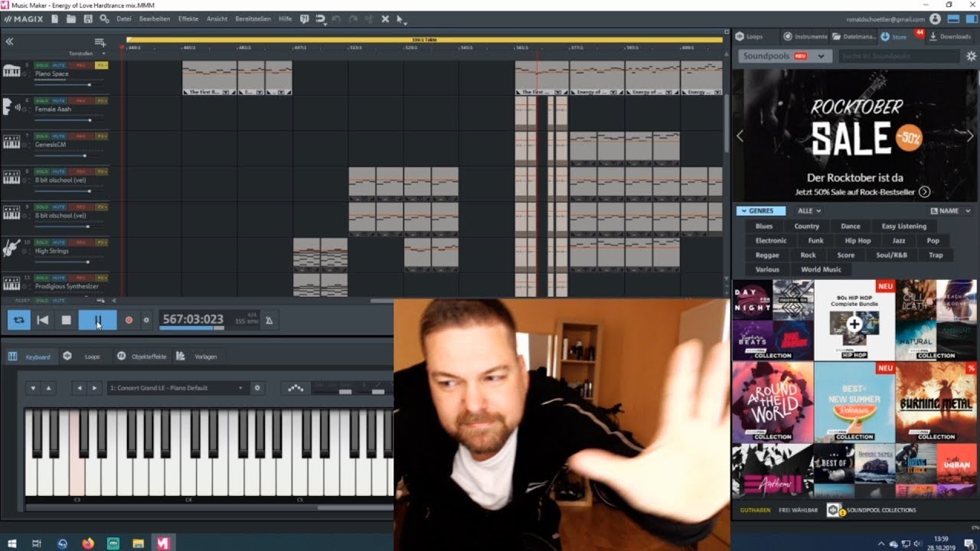This screenshot has height=551, width=980.
Task: Open keyboard instrument settings gear icon
Action: (257, 388)
